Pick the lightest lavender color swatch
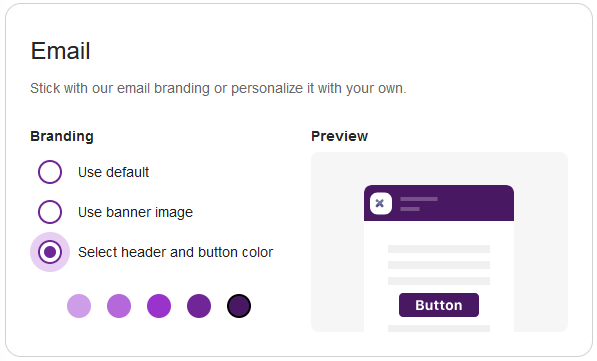 [79, 306]
